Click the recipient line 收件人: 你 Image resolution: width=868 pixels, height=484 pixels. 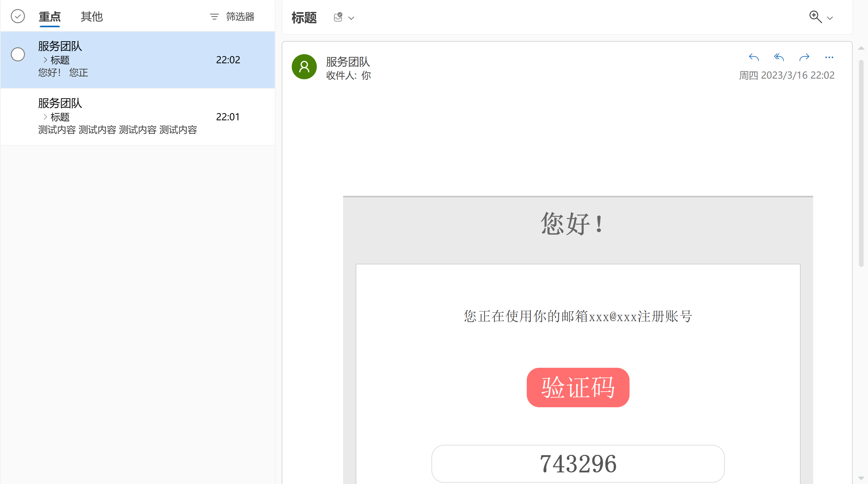[x=348, y=75]
